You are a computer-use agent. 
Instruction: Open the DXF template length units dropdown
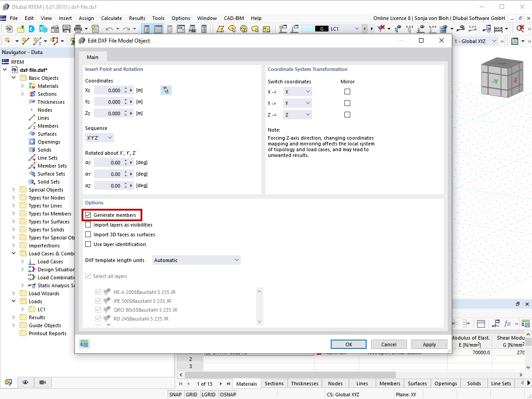click(196, 260)
